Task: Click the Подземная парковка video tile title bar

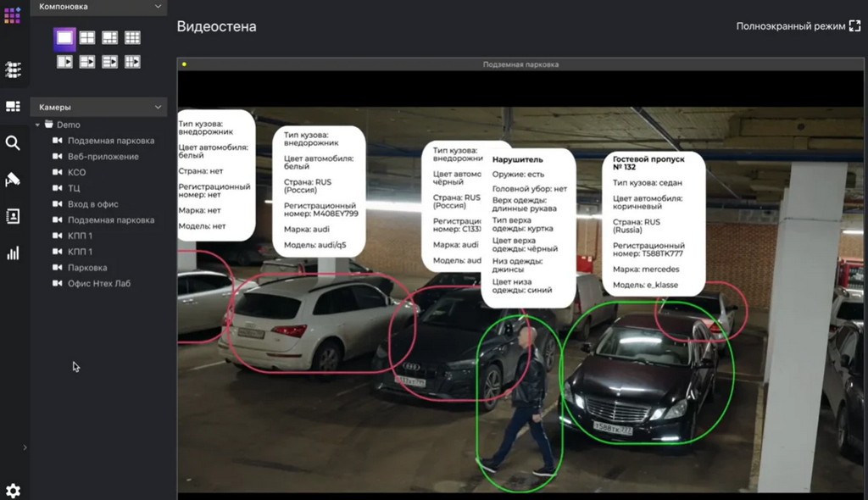Action: [x=520, y=64]
